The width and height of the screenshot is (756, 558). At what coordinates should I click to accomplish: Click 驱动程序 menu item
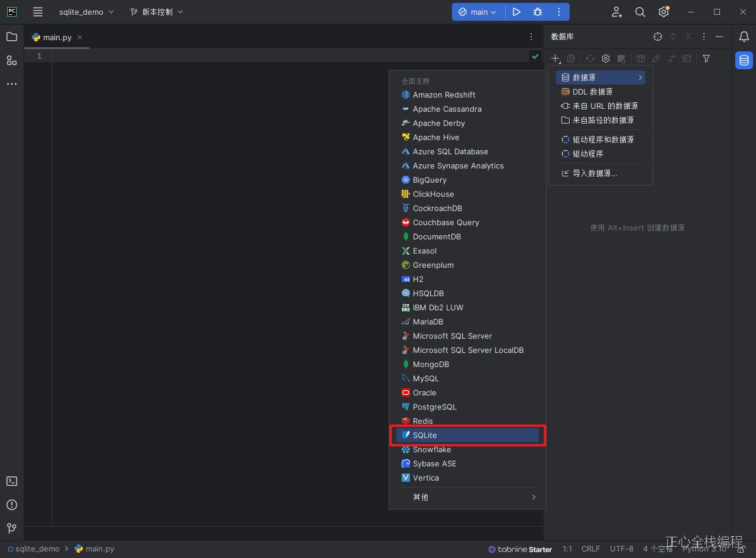pyautogui.click(x=600, y=154)
